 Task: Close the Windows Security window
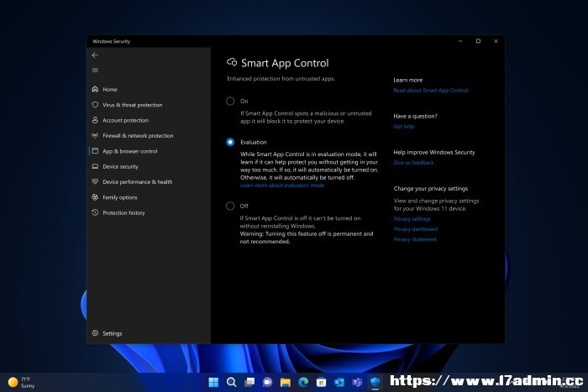click(496, 41)
